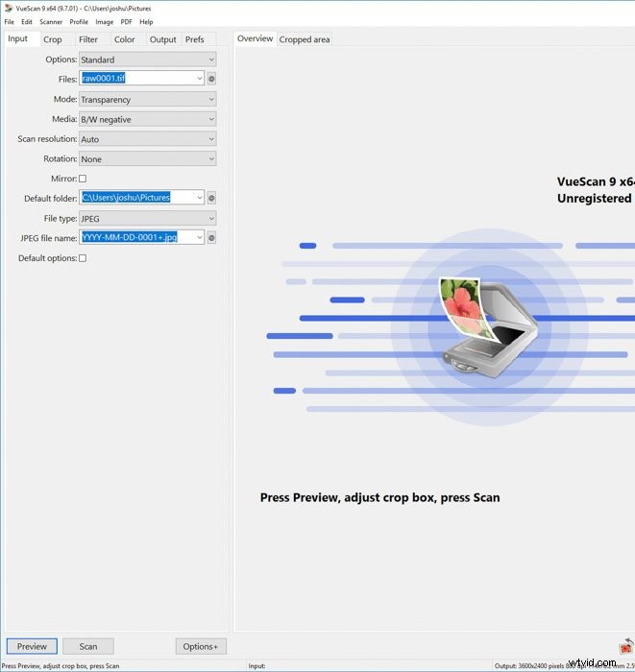This screenshot has height=672, width=635.
Task: Click the Preview button
Action: [x=32, y=646]
